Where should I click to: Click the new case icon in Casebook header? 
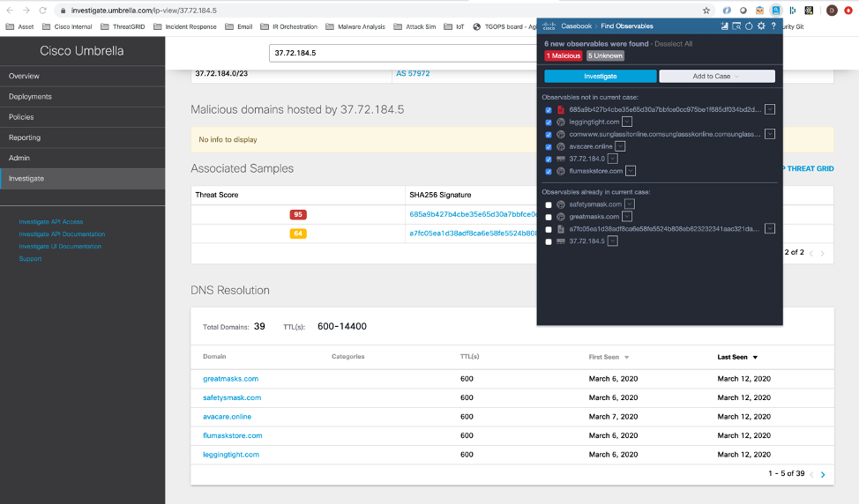click(x=724, y=26)
